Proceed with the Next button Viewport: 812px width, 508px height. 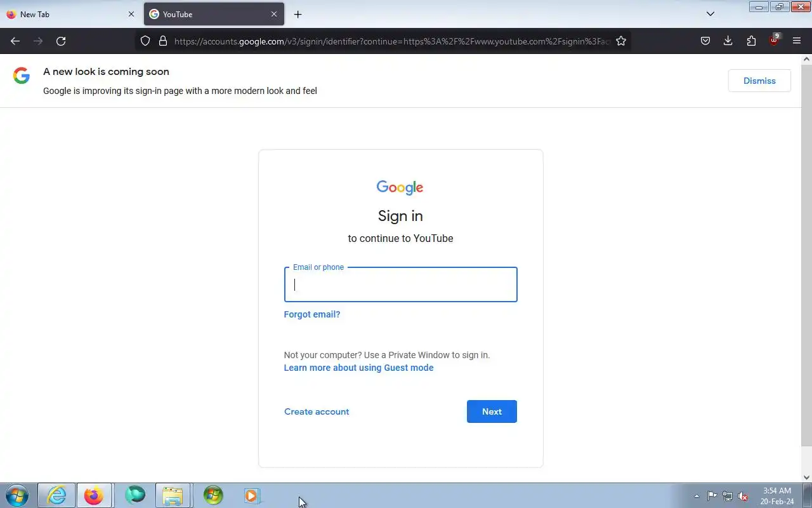(x=492, y=411)
